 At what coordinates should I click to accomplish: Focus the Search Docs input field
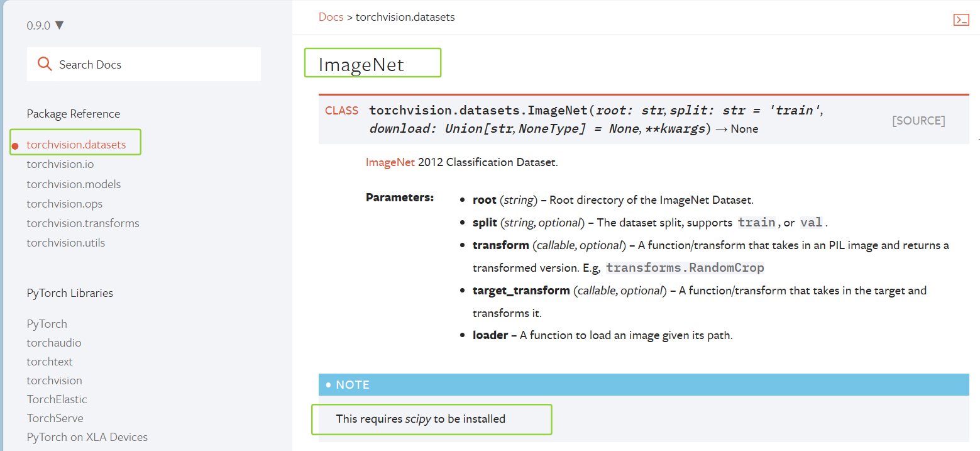point(144,64)
